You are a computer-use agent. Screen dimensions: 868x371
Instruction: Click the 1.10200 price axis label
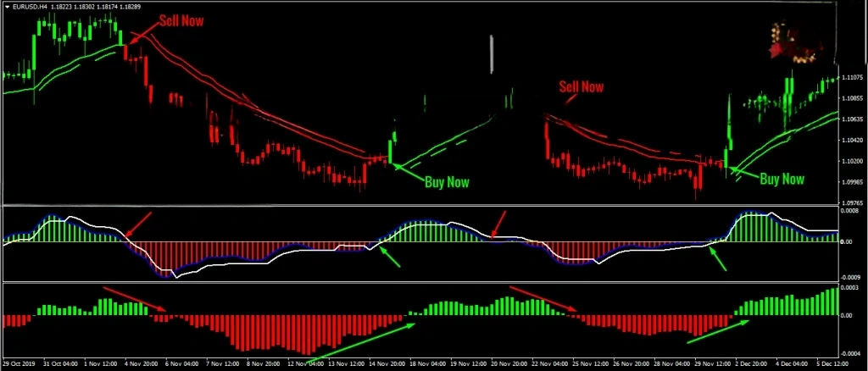coord(852,162)
